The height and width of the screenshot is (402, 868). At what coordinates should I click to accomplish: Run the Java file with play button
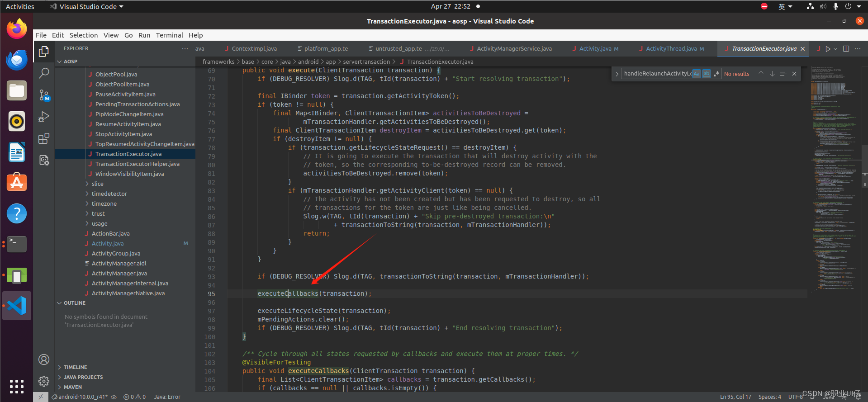(828, 49)
